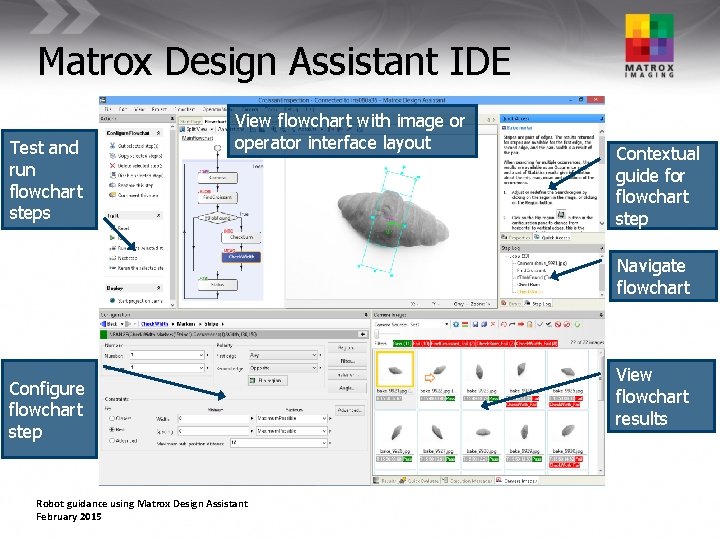Toggle the FindCroissant_Fail filter tag
Screen dimensions: 720x540
(453, 343)
